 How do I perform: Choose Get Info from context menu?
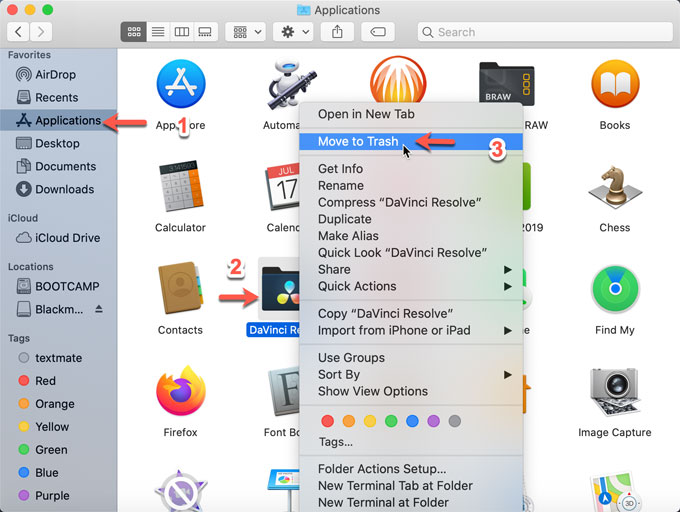[x=411, y=169]
